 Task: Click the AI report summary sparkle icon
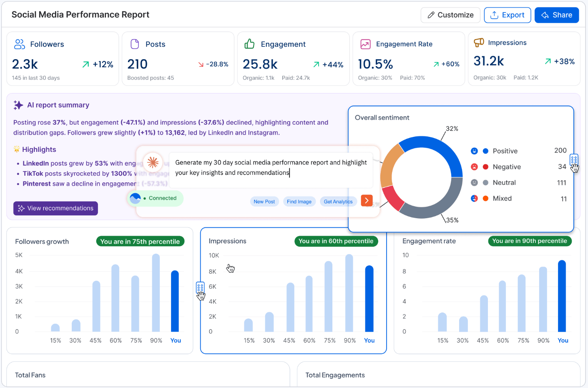coord(18,105)
